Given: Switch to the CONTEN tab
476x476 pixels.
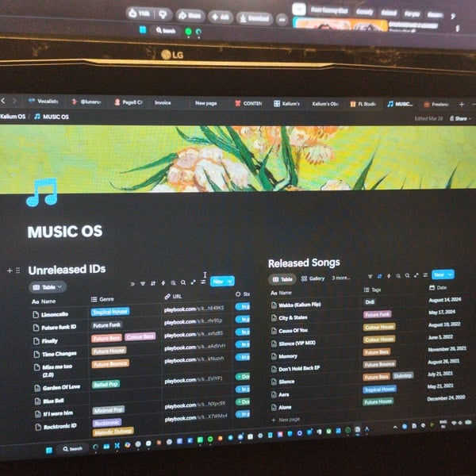Looking at the screenshot, I should 248,103.
